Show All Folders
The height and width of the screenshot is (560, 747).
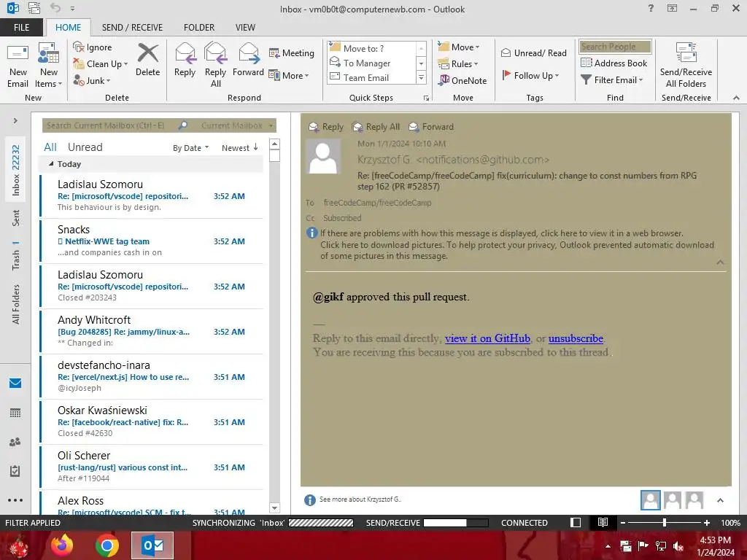pyautogui.click(x=16, y=304)
